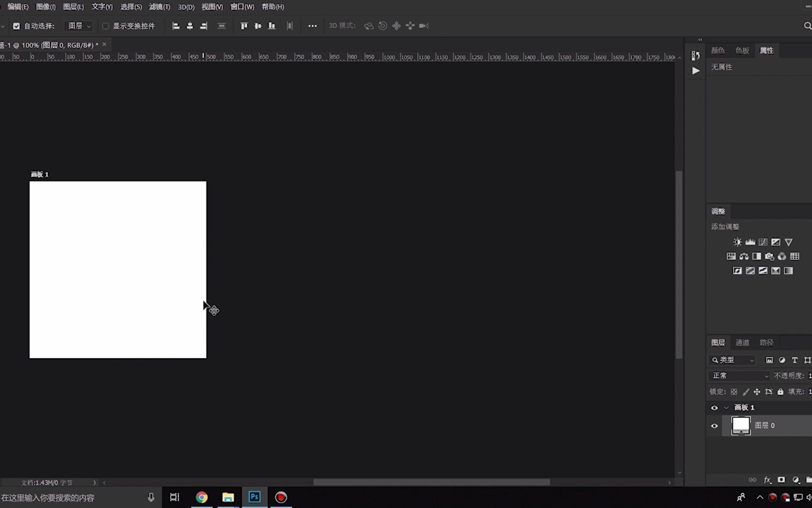Screen dimensions: 812x508
Task: Expand status bar info arrow
Action: tap(94, 483)
